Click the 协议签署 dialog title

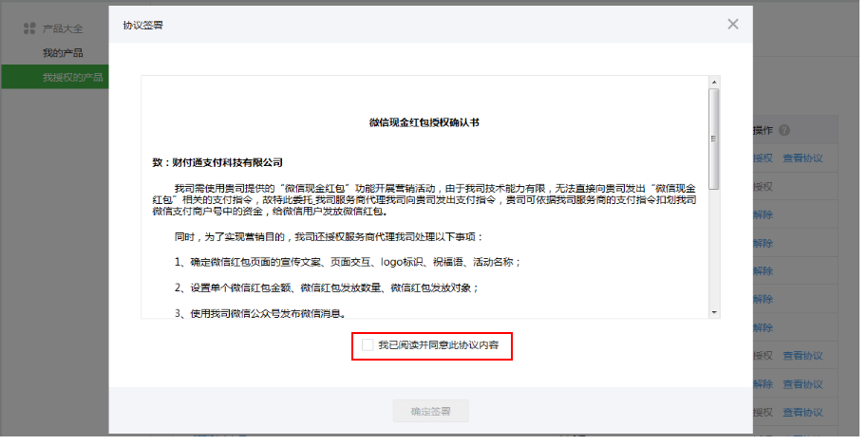click(142, 25)
